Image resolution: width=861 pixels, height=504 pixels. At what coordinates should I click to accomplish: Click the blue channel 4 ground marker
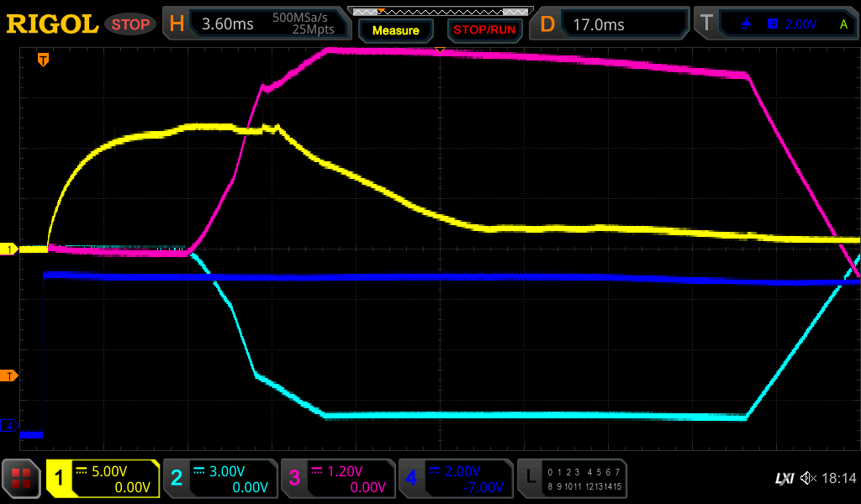coord(9,426)
